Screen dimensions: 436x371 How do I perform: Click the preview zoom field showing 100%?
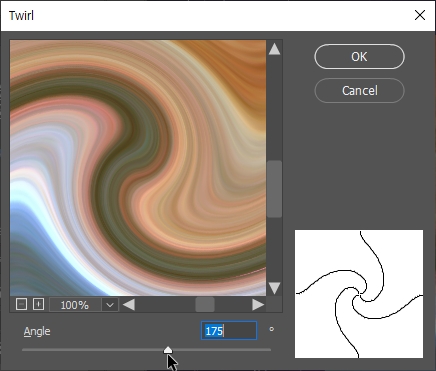click(75, 305)
